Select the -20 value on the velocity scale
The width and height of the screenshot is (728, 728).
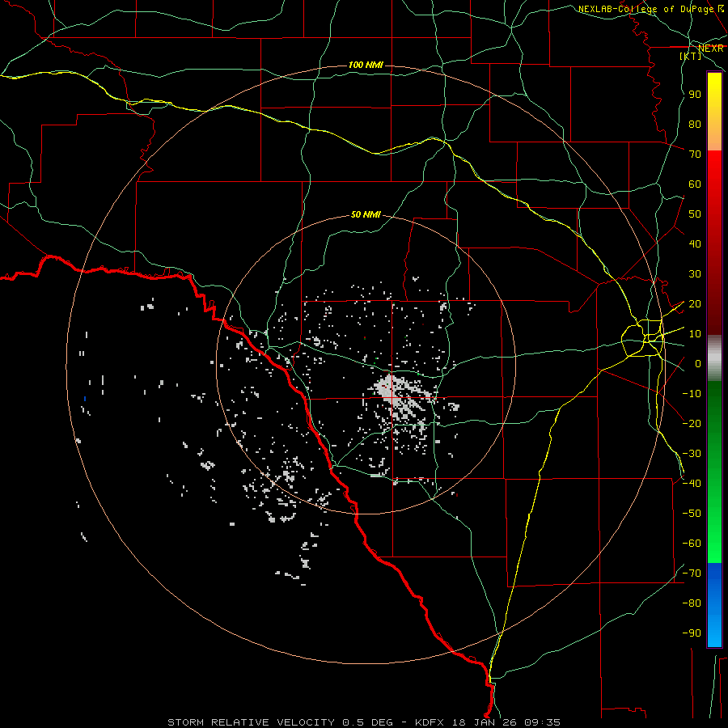pyautogui.click(x=692, y=423)
